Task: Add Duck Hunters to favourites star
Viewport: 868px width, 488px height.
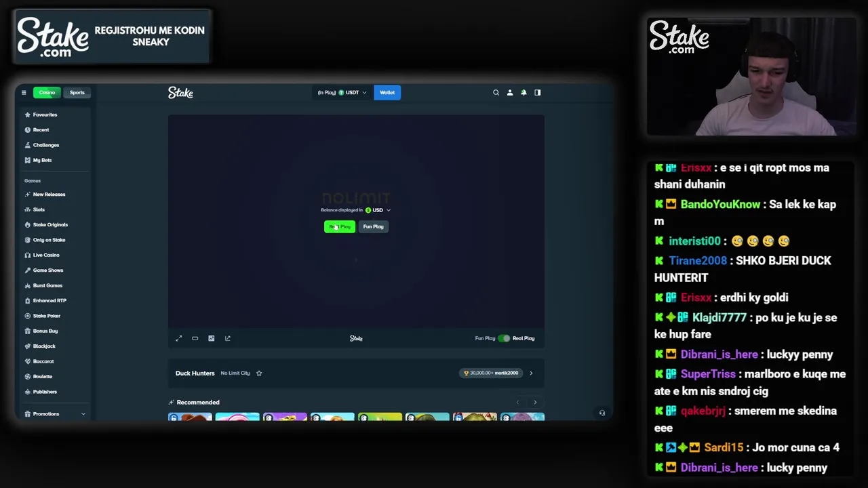Action: point(259,373)
